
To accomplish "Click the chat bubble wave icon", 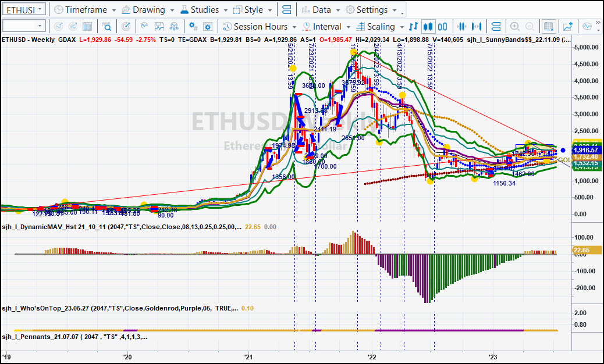I will (x=587, y=26).
